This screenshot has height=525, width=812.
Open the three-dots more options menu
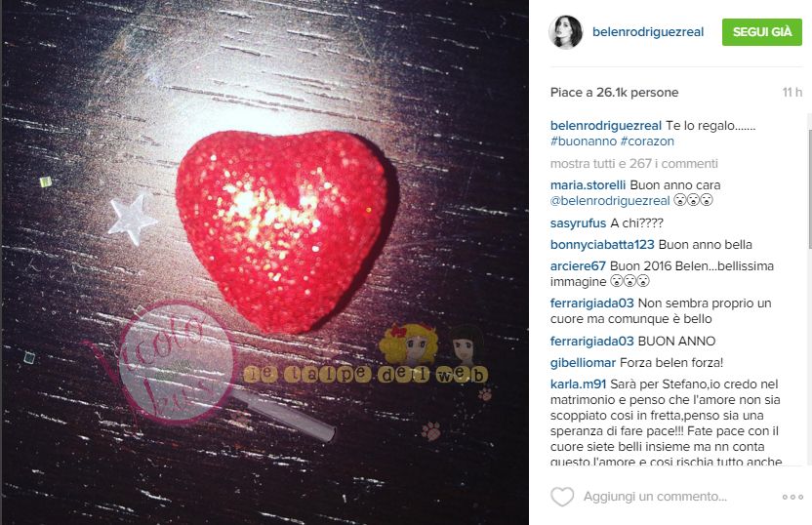tap(792, 497)
